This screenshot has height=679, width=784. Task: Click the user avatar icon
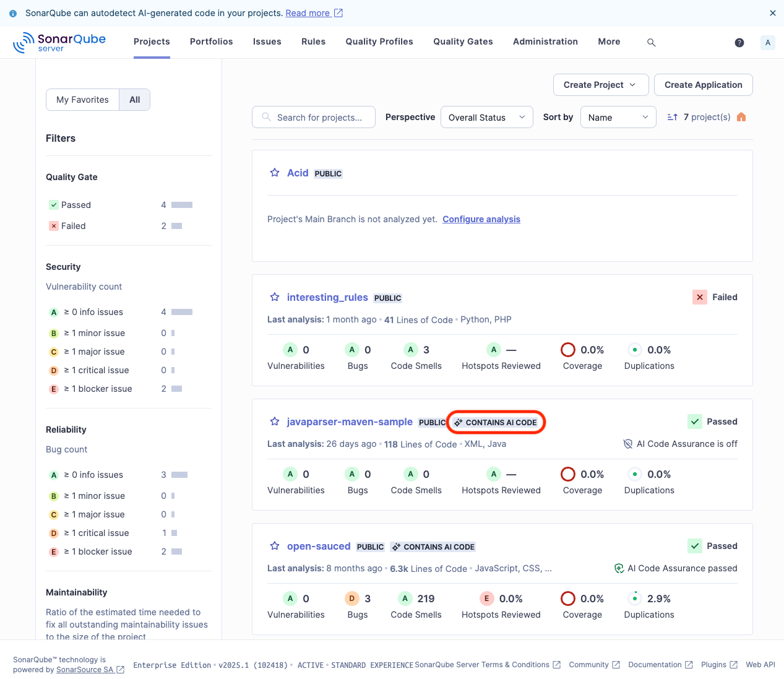click(x=767, y=42)
